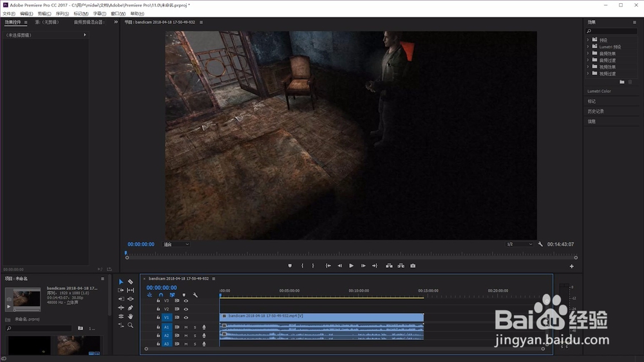Screen dimensions: 644x362
Task: Add a marker in the timeline panel
Action: point(184,295)
